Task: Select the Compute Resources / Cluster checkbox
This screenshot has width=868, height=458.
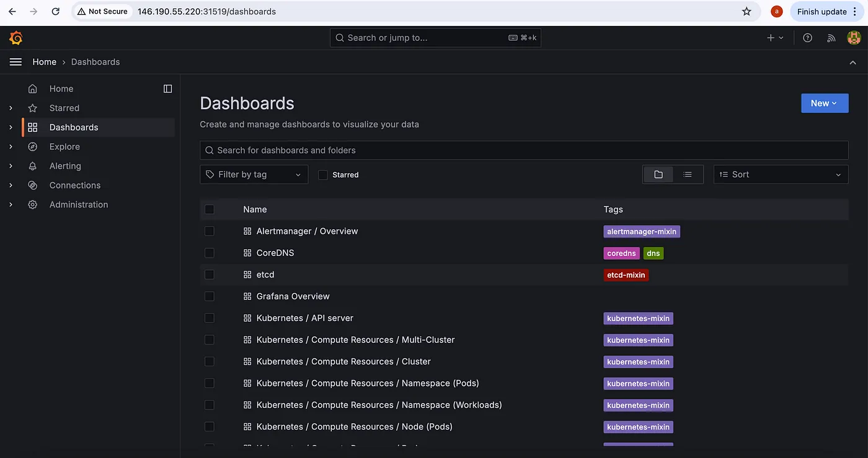Action: click(210, 361)
